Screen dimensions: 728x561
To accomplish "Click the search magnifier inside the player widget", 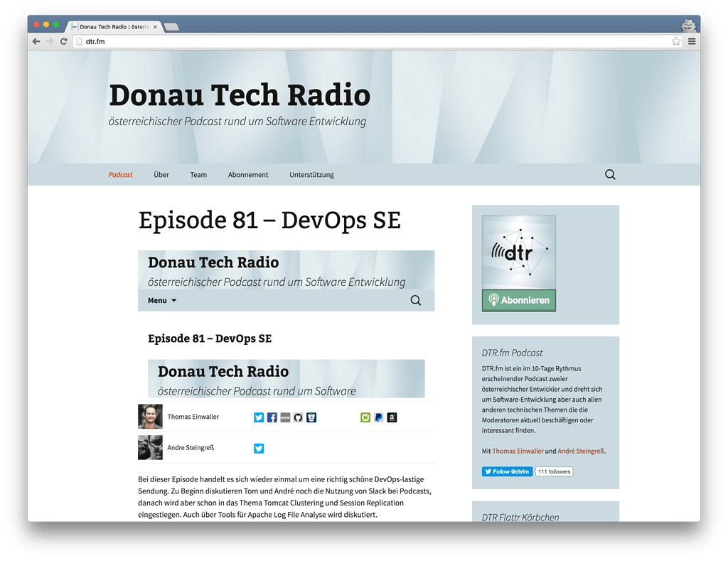I will pos(416,300).
